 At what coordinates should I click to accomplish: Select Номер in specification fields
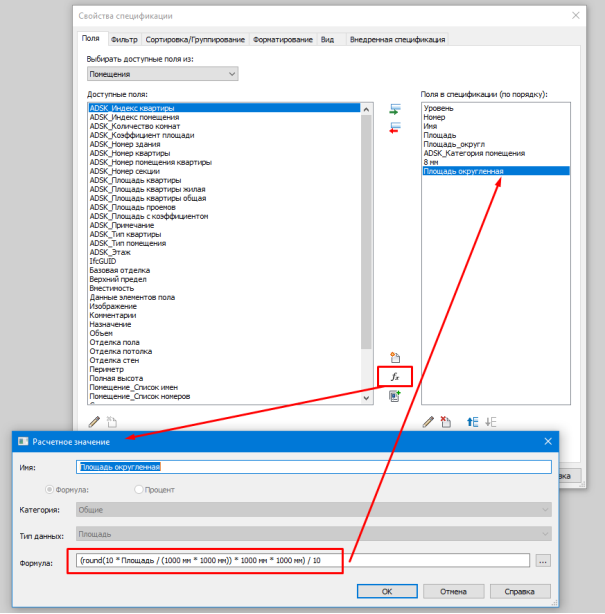point(496,117)
